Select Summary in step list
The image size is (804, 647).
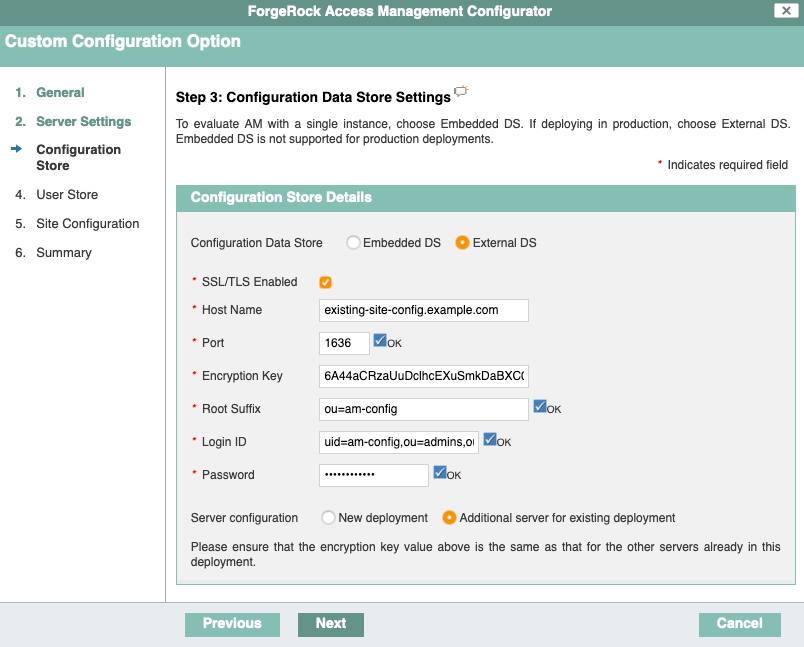(64, 253)
